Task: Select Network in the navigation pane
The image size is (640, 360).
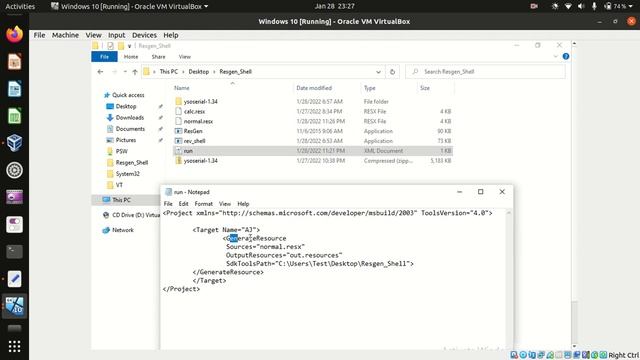Action: (x=122, y=230)
